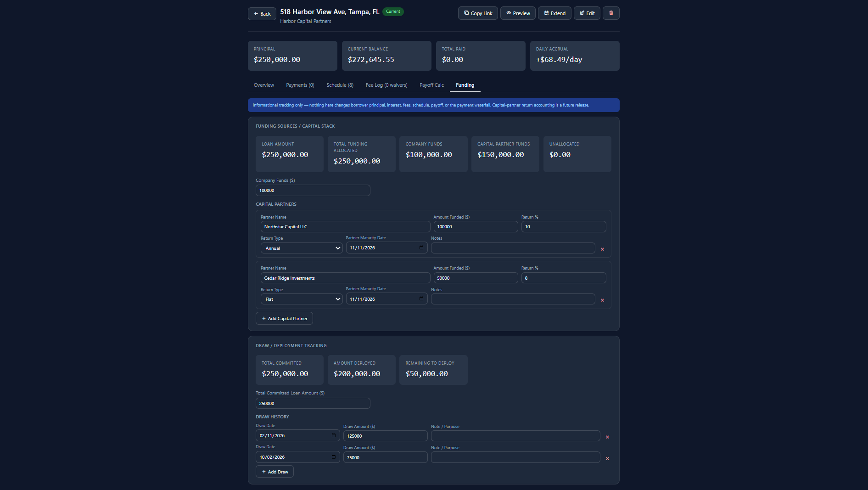The width and height of the screenshot is (868, 490).
Task: Add a new capital partner
Action: point(284,318)
